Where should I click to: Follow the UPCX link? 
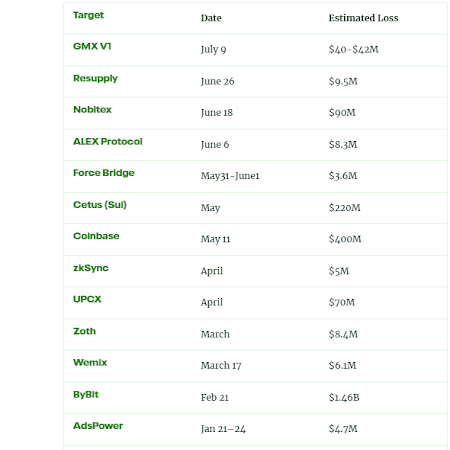tap(87, 299)
